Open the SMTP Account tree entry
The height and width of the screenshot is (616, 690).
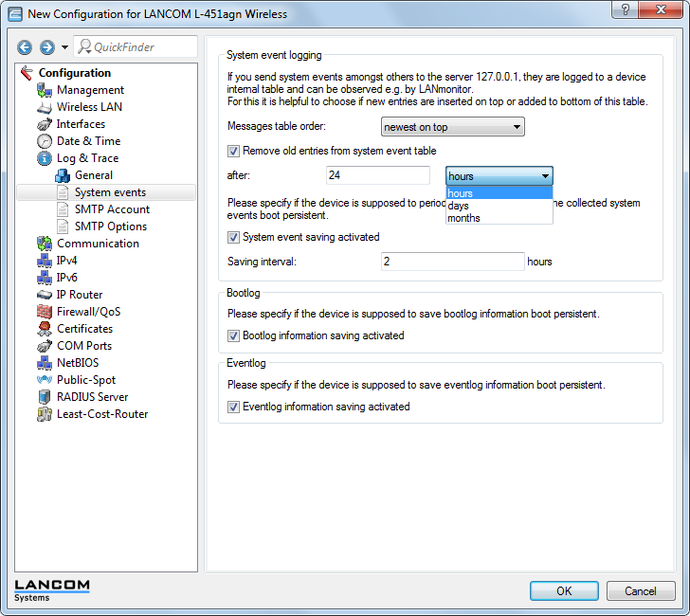click(112, 209)
